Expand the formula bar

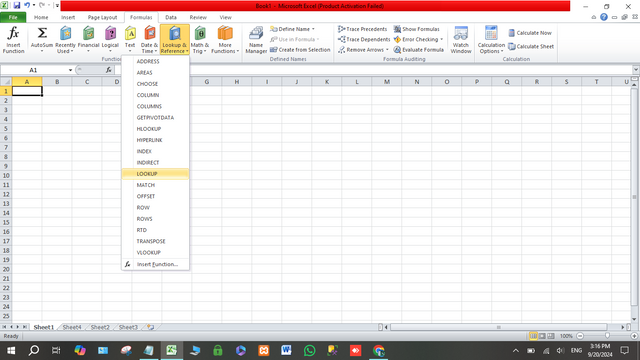pyautogui.click(x=636, y=70)
